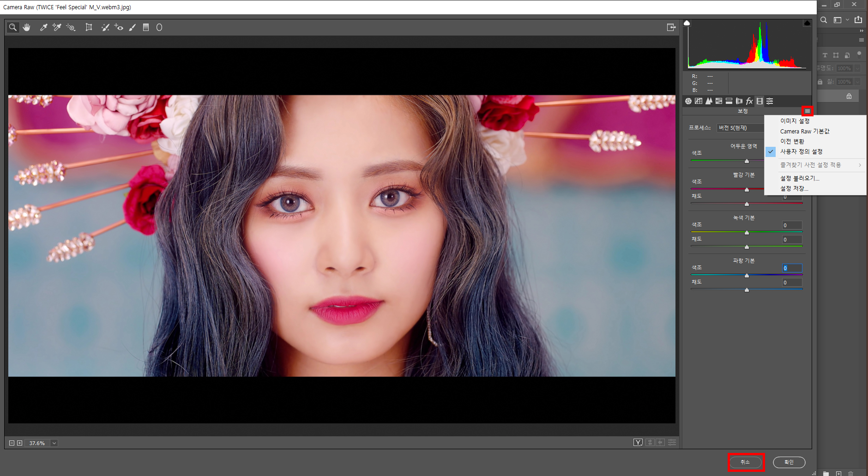This screenshot has height=476, width=868.
Task: Toggle full screen mode icon
Action: coord(671,27)
